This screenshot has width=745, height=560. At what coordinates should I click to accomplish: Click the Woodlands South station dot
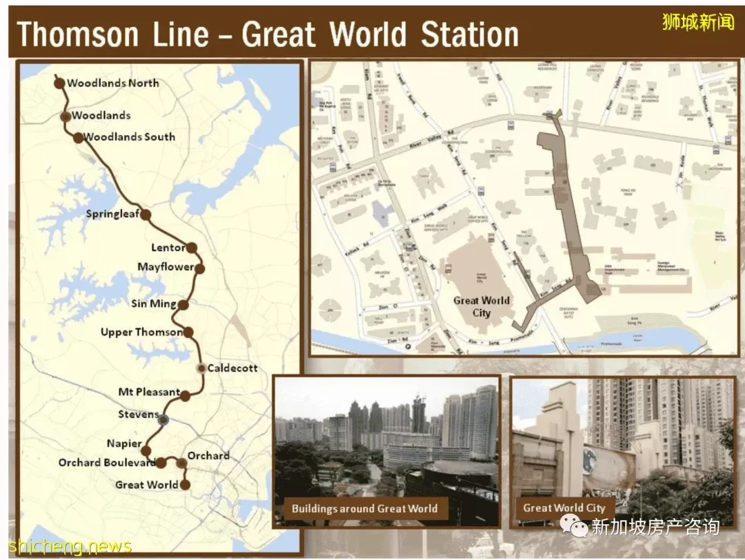(78, 138)
